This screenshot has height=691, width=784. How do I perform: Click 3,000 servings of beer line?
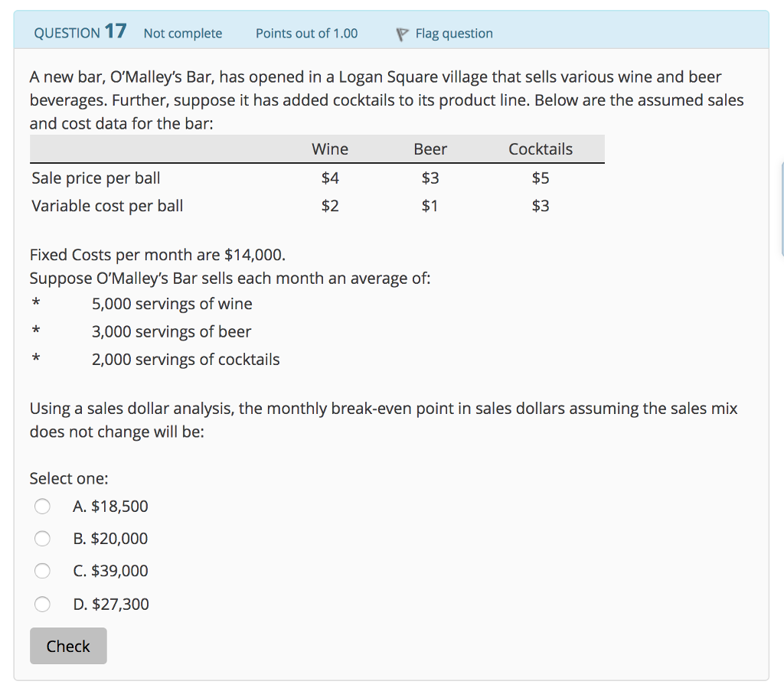point(171,332)
